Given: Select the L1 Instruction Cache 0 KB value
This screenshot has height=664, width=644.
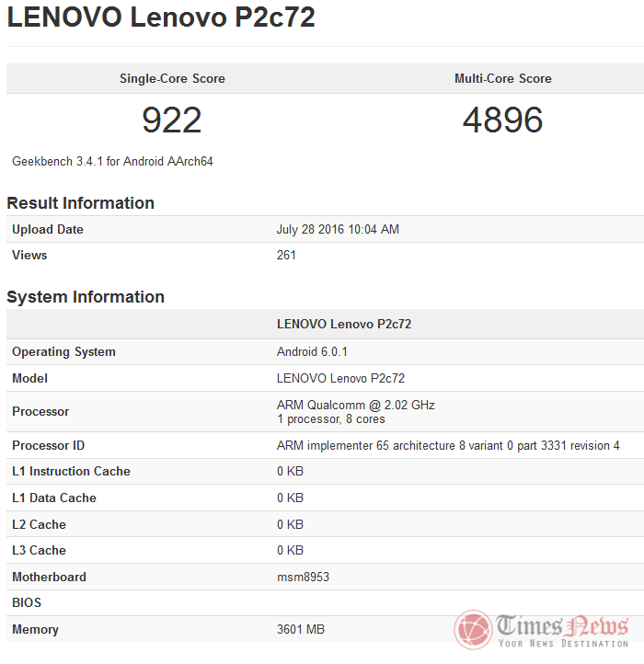Looking at the screenshot, I should [290, 471].
